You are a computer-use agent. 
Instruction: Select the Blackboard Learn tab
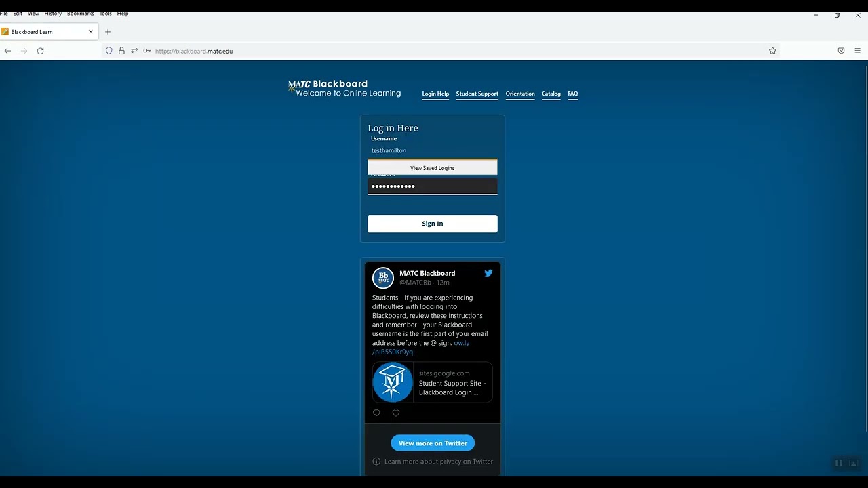coord(49,32)
